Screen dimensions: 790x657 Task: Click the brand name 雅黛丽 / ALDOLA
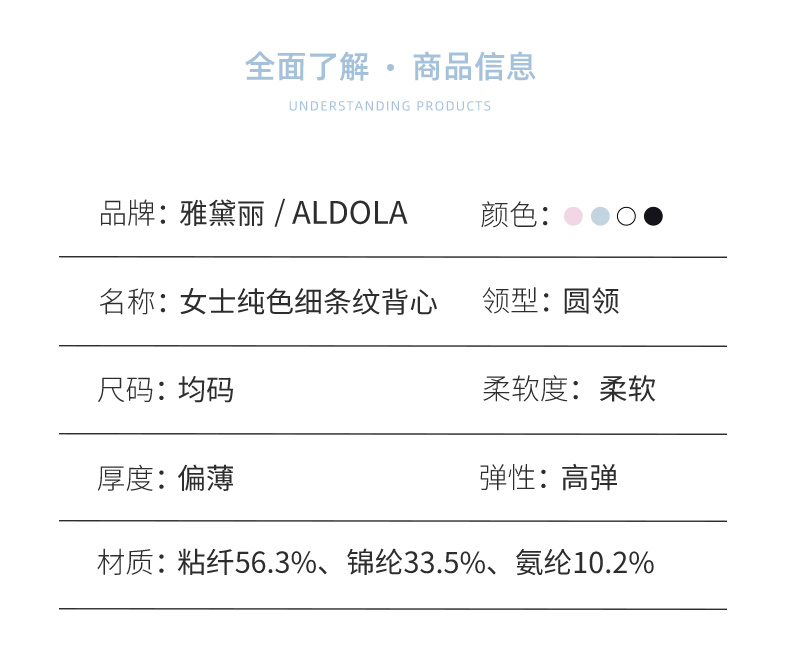293,213
